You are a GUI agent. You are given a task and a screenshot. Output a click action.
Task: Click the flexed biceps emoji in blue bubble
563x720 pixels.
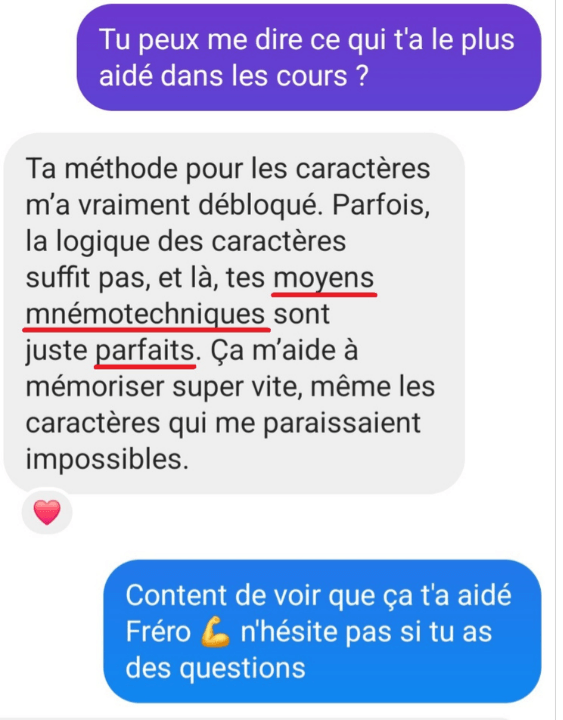tap(216, 633)
